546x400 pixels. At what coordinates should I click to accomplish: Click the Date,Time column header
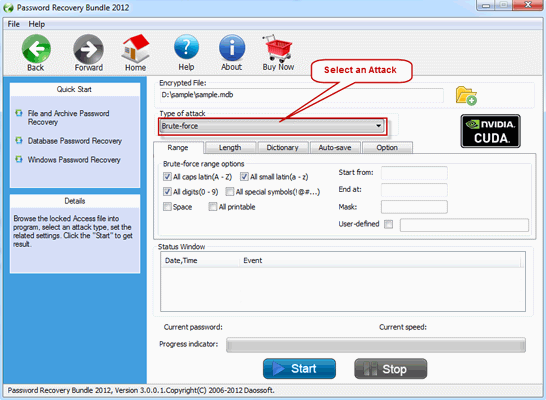pyautogui.click(x=200, y=260)
